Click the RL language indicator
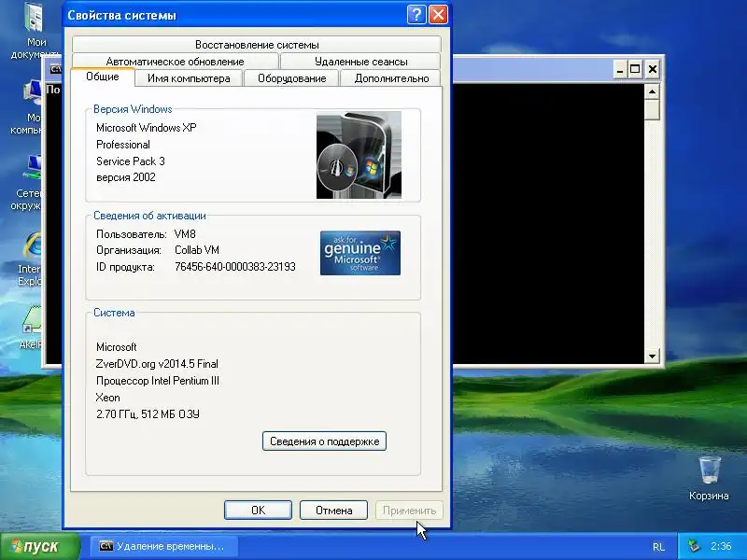This screenshot has height=560, width=747. click(x=658, y=547)
